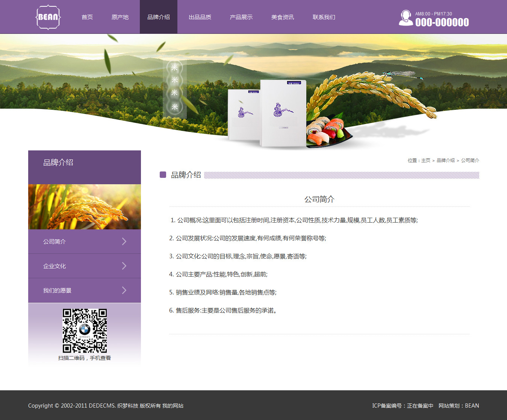Image resolution: width=507 pixels, height=420 pixels.
Task: Click 主页 in the breadcrumb trail
Action: [x=425, y=161]
